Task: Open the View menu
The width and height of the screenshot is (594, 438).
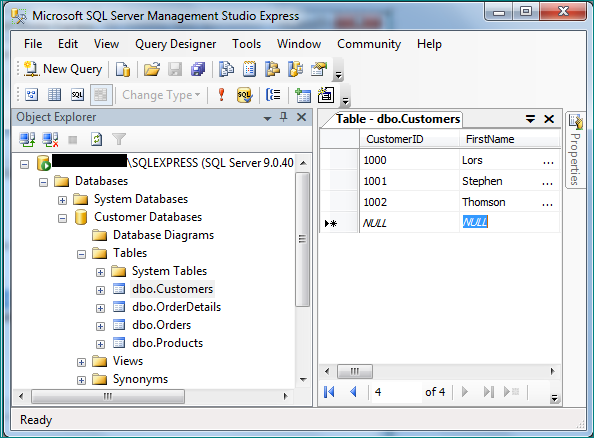Action: 106,44
